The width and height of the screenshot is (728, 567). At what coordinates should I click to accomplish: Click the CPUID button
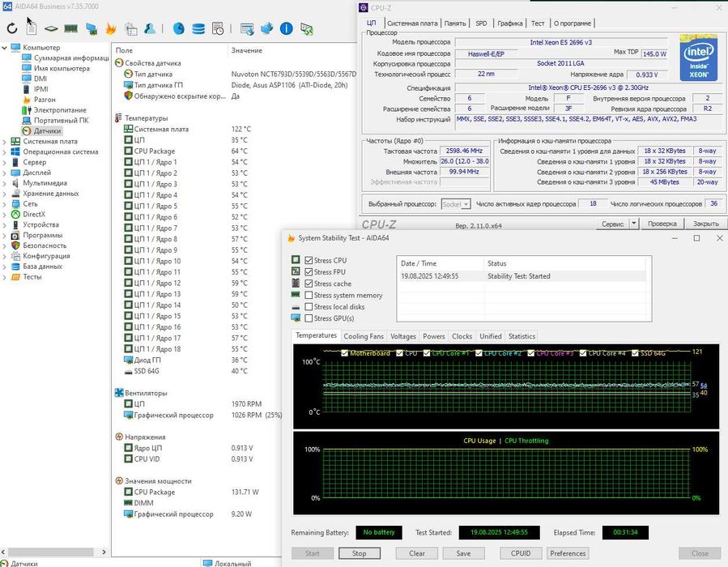pyautogui.click(x=521, y=553)
